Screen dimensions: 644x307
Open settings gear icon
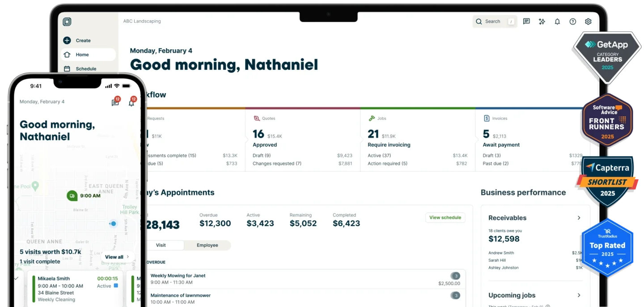pyautogui.click(x=588, y=21)
